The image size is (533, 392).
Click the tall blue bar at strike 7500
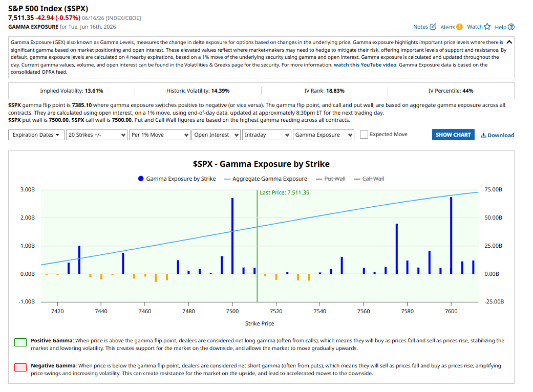232,236
